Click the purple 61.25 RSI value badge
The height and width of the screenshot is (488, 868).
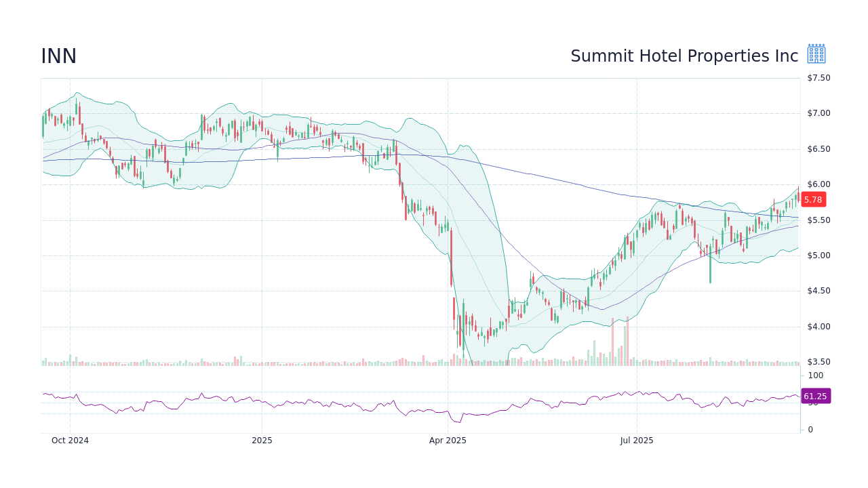816,396
